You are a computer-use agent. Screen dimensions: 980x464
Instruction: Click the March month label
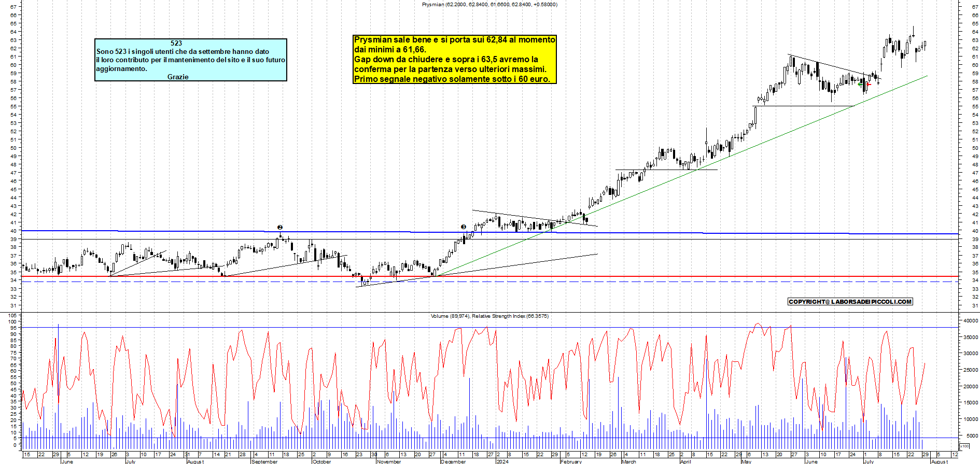pos(628,461)
